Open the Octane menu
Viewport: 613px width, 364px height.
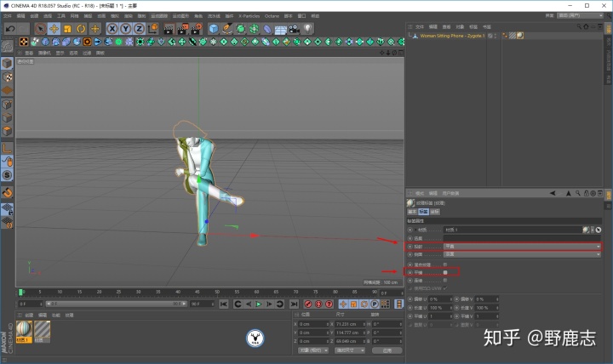[272, 16]
